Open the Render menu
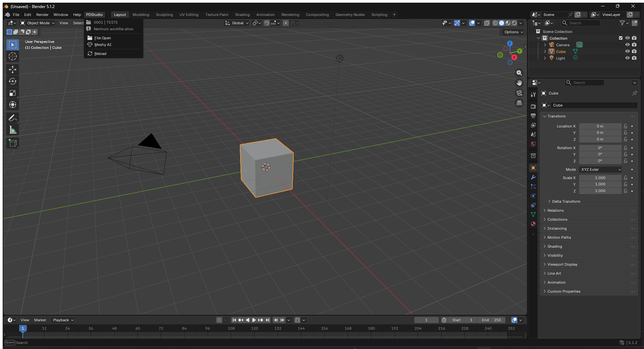Viewport: 644px width, 349px height. coord(42,15)
